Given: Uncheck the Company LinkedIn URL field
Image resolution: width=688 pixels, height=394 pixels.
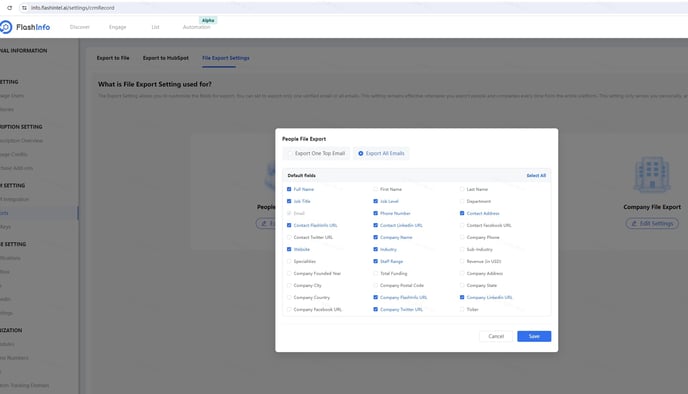Looking at the screenshot, I should pyautogui.click(x=462, y=297).
